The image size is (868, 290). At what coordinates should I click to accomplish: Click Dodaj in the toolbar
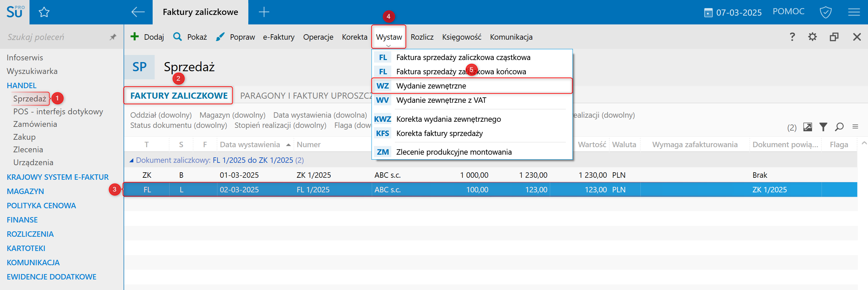click(x=154, y=37)
